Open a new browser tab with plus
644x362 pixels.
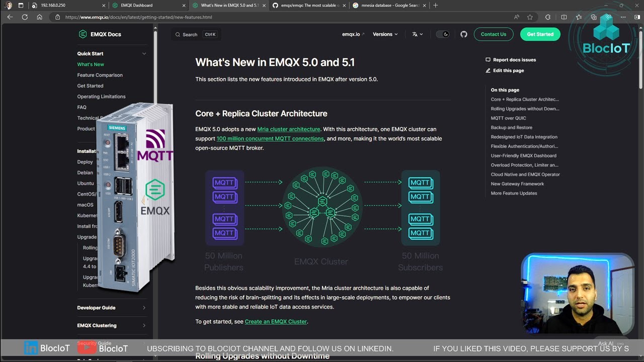coord(436,5)
